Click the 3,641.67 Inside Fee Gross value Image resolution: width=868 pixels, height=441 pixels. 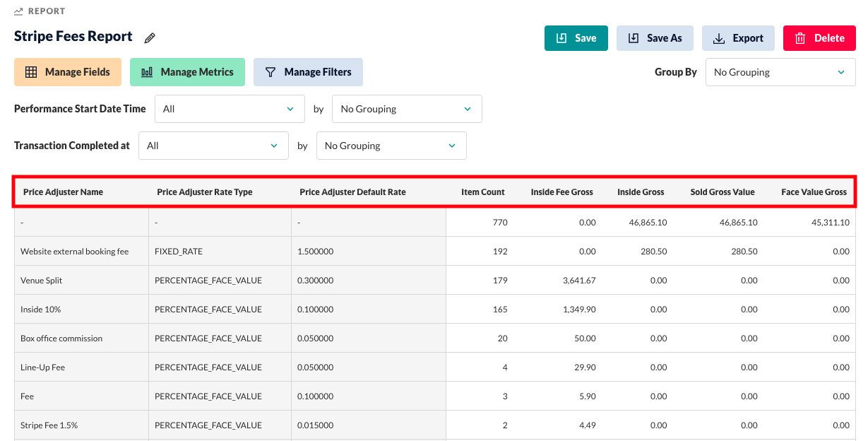[579, 281]
